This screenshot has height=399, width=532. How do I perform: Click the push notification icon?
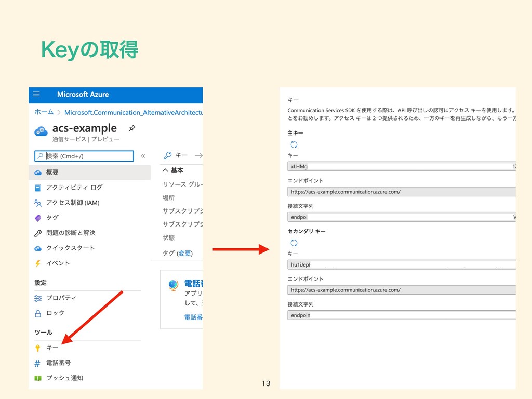pyautogui.click(x=38, y=378)
